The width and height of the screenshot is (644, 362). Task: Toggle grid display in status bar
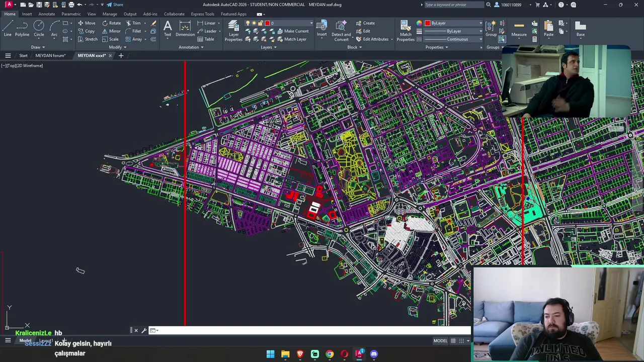click(453, 341)
